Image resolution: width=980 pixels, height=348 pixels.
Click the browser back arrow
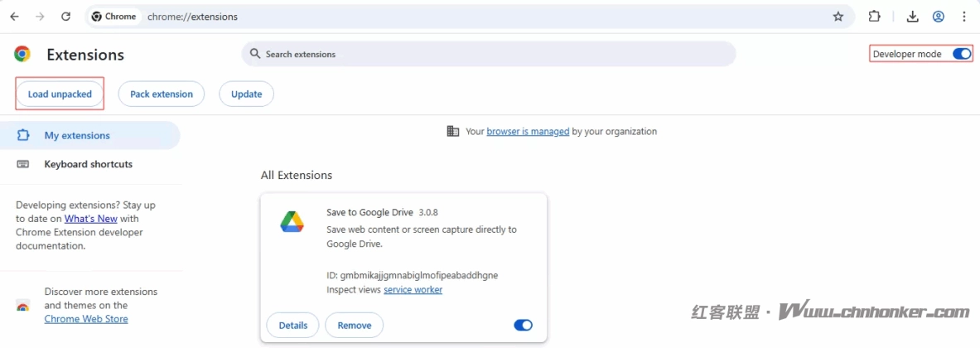tap(14, 17)
